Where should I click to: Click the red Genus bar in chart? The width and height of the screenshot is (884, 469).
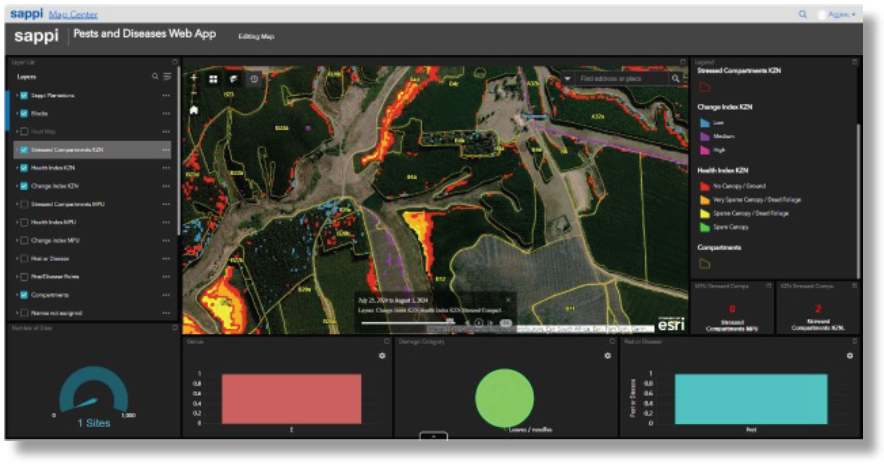pyautogui.click(x=291, y=399)
